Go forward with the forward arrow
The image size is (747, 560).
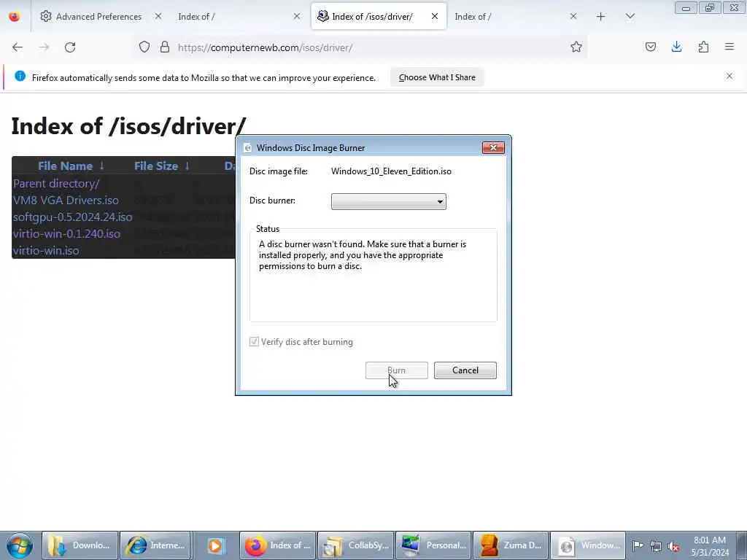tap(44, 47)
